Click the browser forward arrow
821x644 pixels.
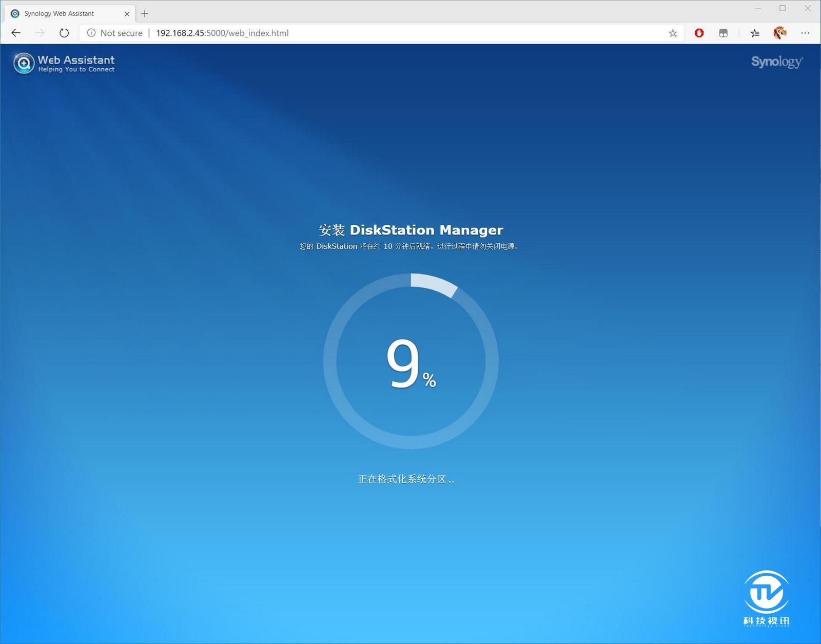(40, 33)
